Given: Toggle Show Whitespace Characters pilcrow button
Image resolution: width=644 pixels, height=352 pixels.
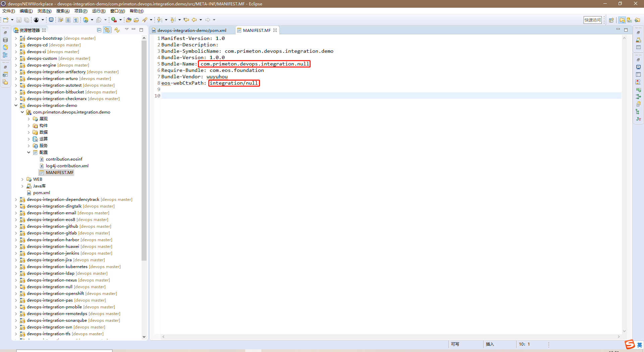Looking at the screenshot, I should (x=76, y=20).
